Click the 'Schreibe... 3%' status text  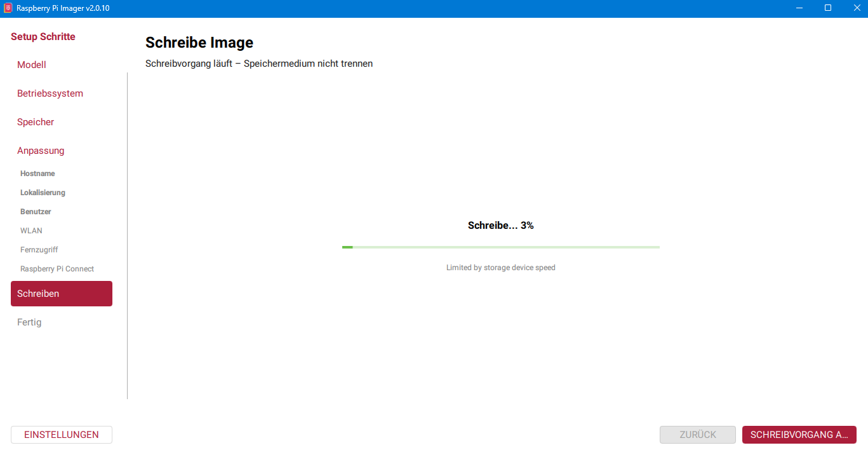501,226
